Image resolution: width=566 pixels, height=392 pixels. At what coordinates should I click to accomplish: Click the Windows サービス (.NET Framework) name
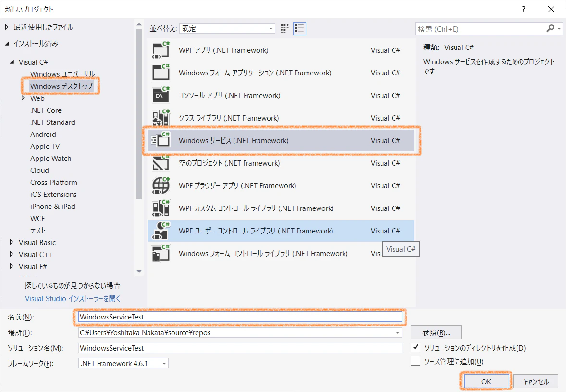coord(234,140)
